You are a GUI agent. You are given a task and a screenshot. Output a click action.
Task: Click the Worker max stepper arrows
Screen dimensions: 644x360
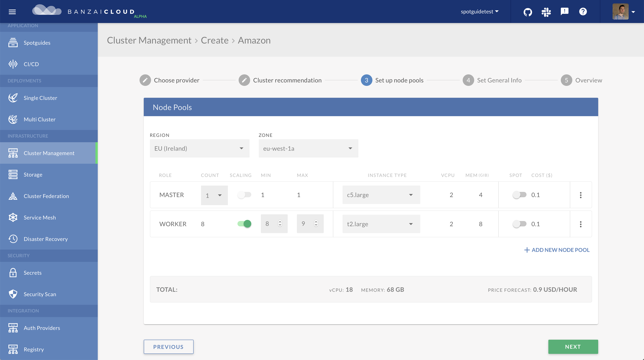coord(316,224)
